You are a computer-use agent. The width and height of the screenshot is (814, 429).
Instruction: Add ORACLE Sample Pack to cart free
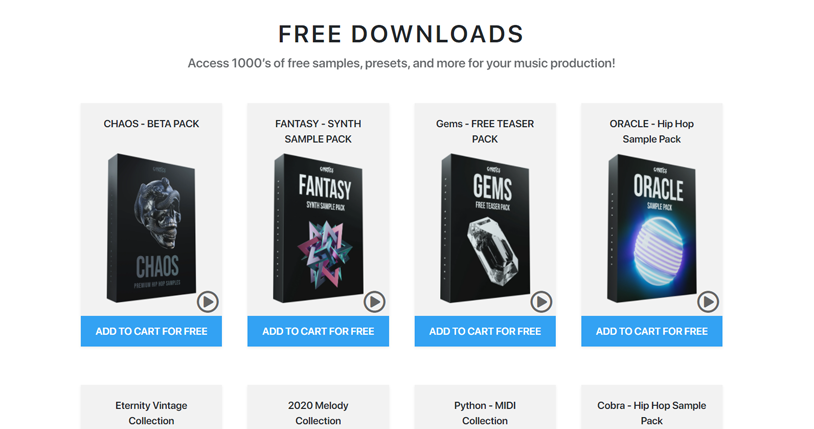[652, 331]
